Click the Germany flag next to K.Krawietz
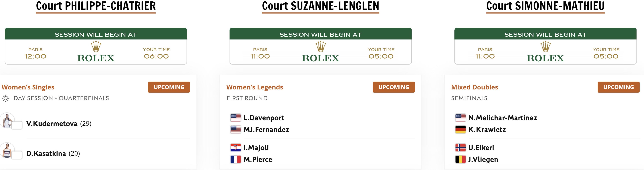Viewport: 644px width, 170px height. tap(460, 129)
